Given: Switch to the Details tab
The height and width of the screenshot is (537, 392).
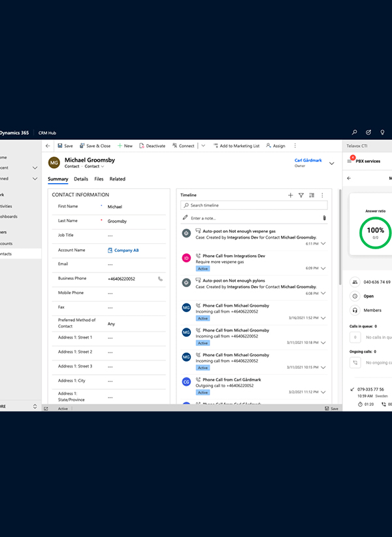Looking at the screenshot, I should pyautogui.click(x=81, y=179).
